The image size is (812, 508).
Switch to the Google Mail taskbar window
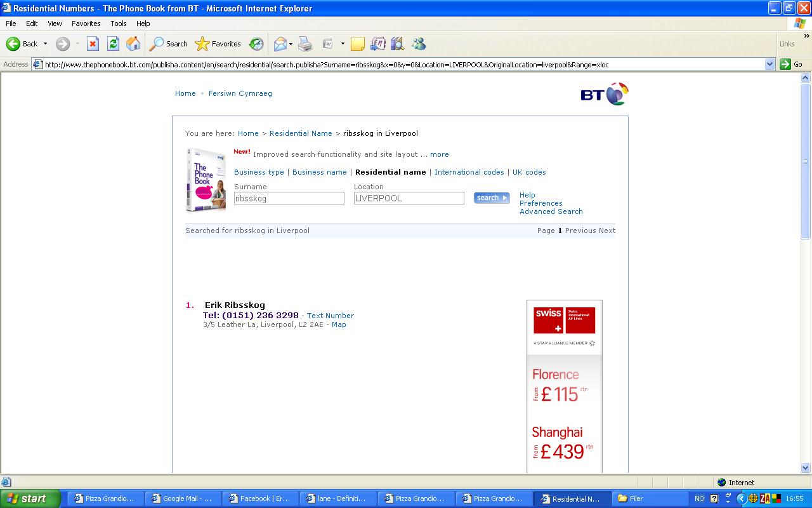pos(182,498)
